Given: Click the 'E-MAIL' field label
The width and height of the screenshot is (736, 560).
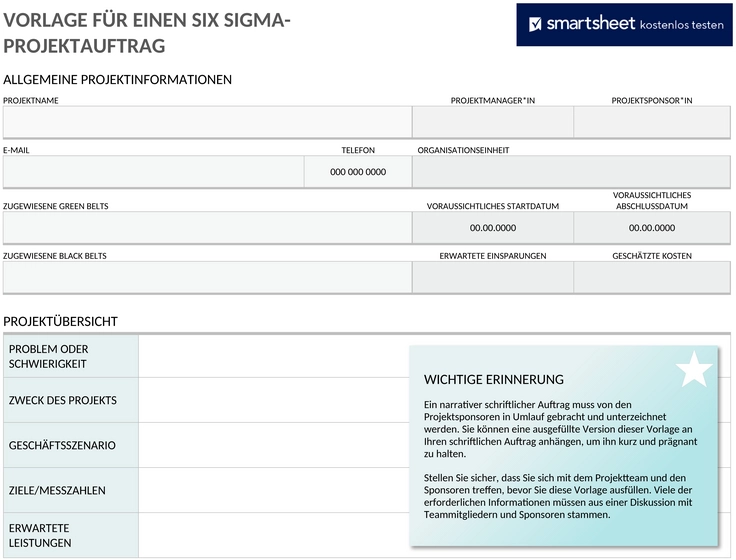Looking at the screenshot, I should coord(16,150).
